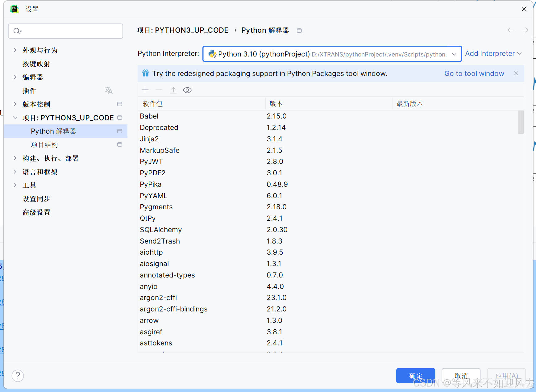Click the project icon beside Python 解释器 heading
The width and height of the screenshot is (536, 392).
[x=299, y=30]
